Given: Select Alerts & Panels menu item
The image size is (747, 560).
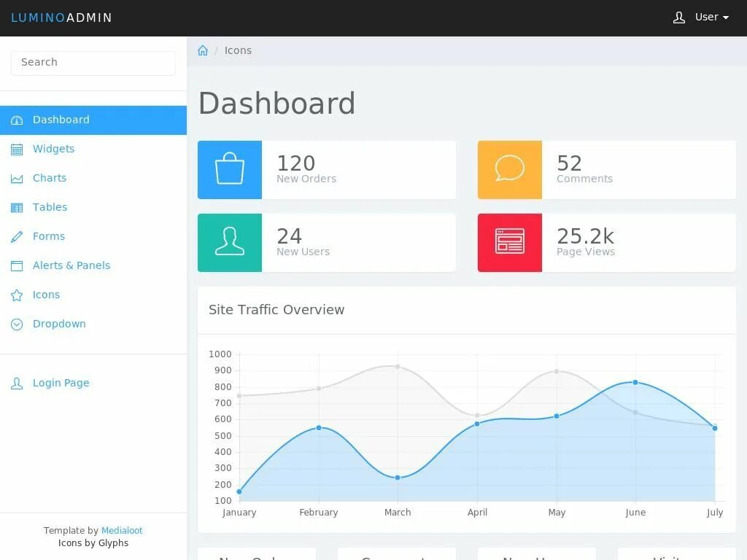Looking at the screenshot, I should (x=93, y=265).
